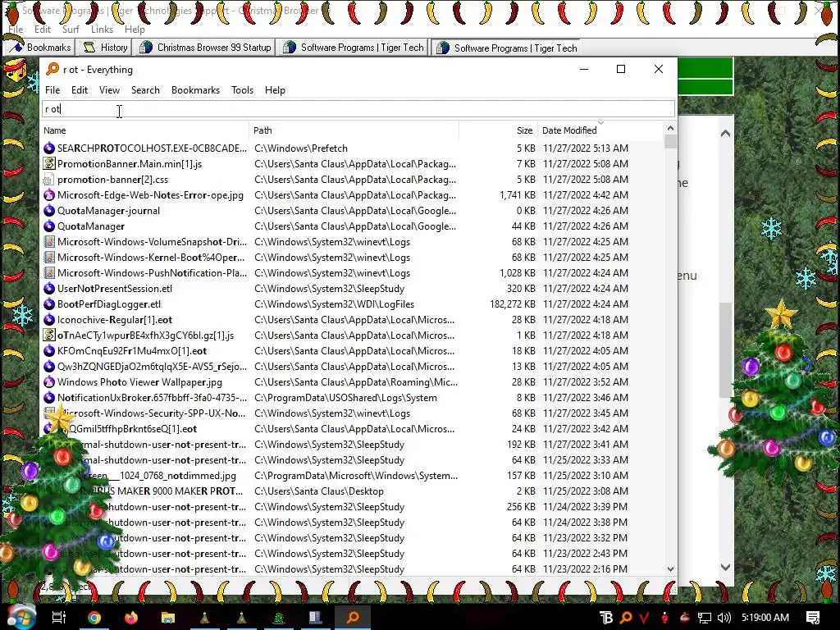Click the script icon of PromotionBanner.Main.min[1].js
The image size is (840, 630).
(49, 163)
